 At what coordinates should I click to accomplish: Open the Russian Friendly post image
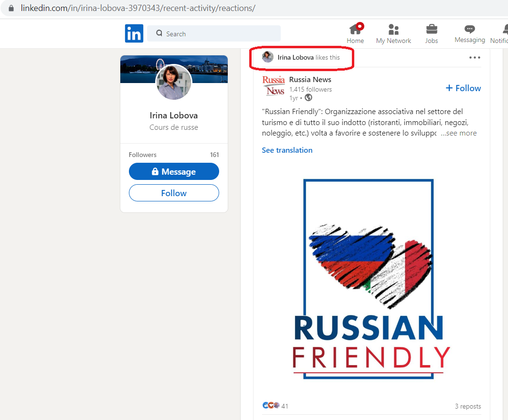(x=371, y=279)
